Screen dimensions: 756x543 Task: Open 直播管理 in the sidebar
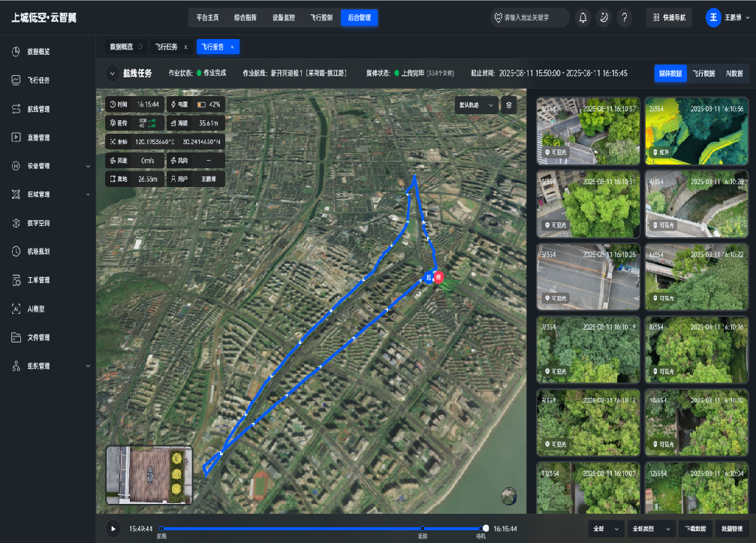click(x=38, y=137)
